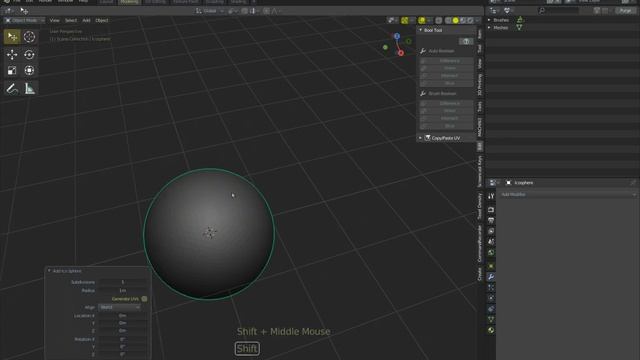Switch to material preview shading
Screen dimensions: 640x360
click(463, 20)
